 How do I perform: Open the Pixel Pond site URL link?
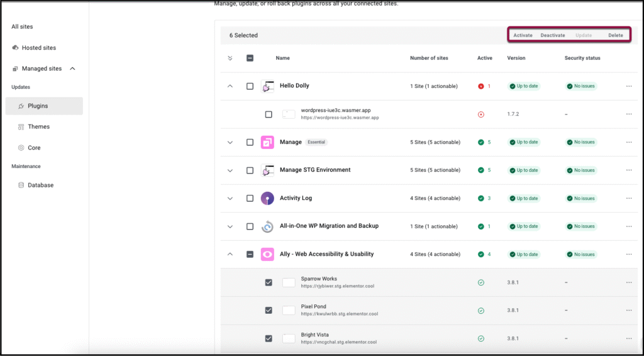point(339,314)
